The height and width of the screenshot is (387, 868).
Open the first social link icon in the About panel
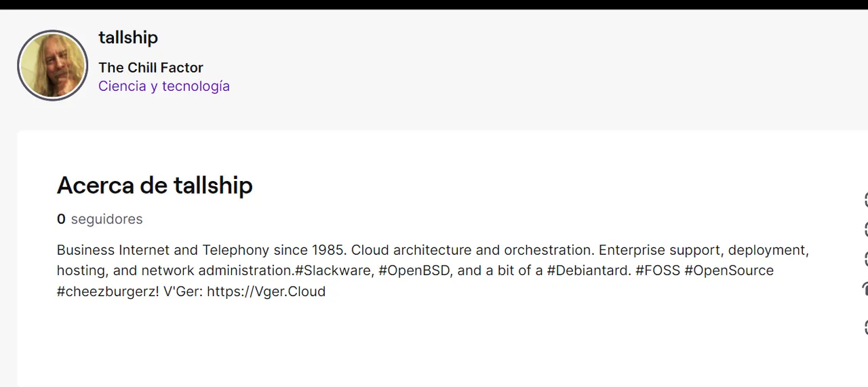(x=865, y=199)
